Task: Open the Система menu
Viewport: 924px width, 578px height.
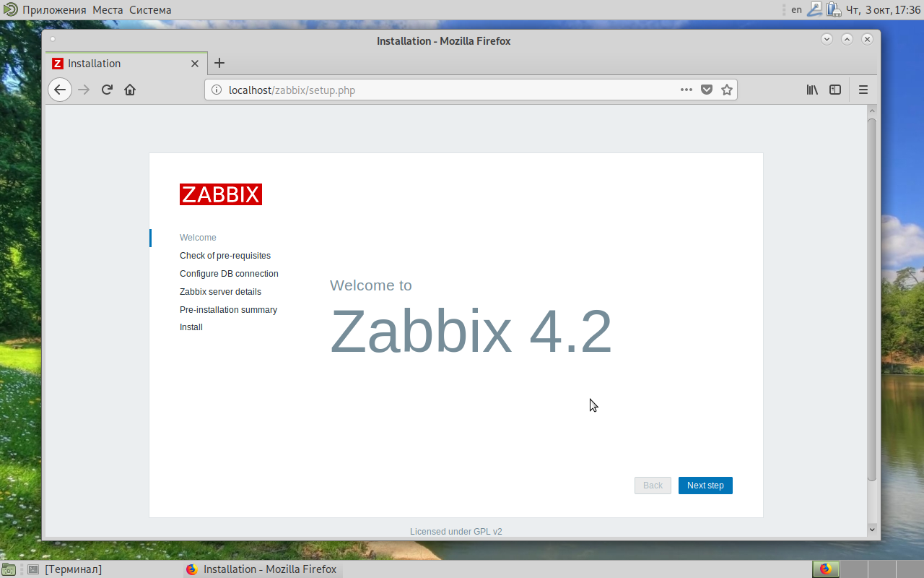Action: click(x=150, y=10)
